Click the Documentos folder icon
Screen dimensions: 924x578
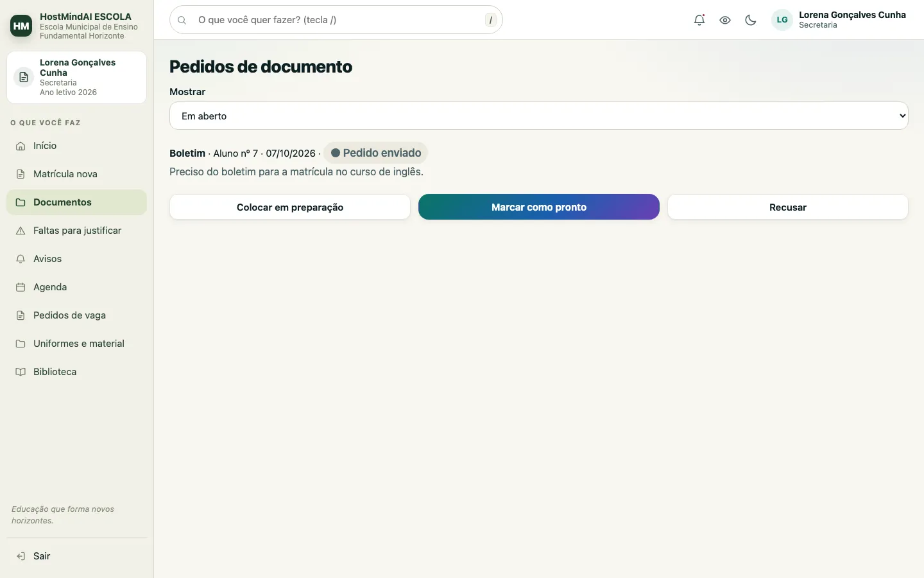click(21, 202)
